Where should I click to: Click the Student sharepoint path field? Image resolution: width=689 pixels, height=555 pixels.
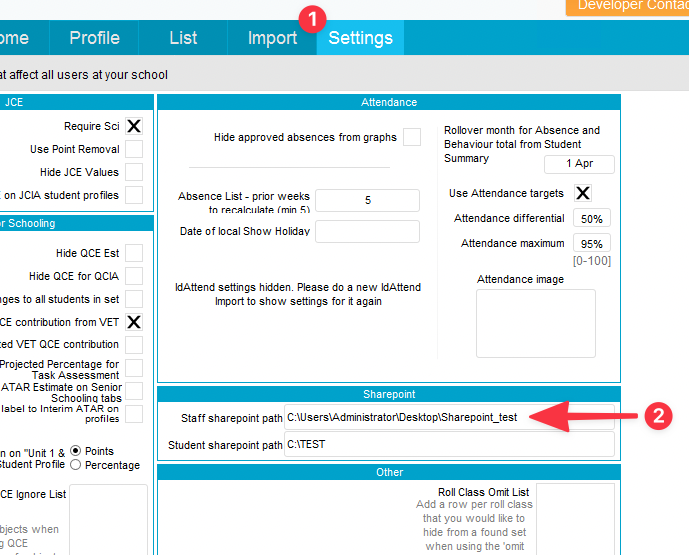(448, 444)
